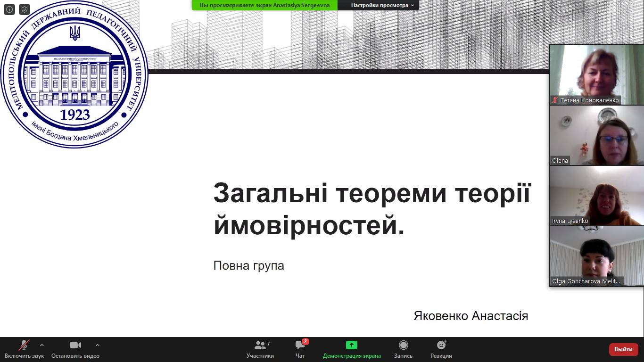Click the red Leave meeting button
The height and width of the screenshot is (362, 644).
623,349
